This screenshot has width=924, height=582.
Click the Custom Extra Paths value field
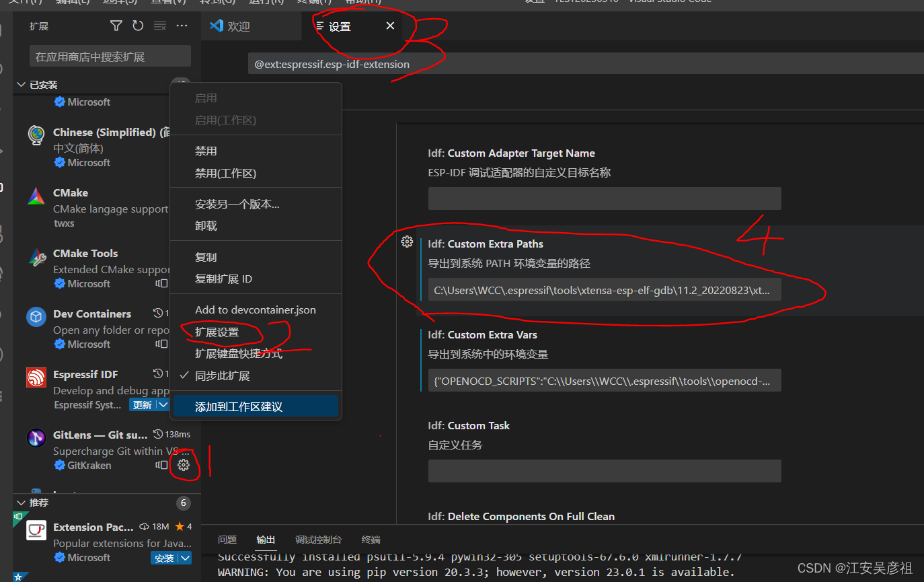point(605,290)
